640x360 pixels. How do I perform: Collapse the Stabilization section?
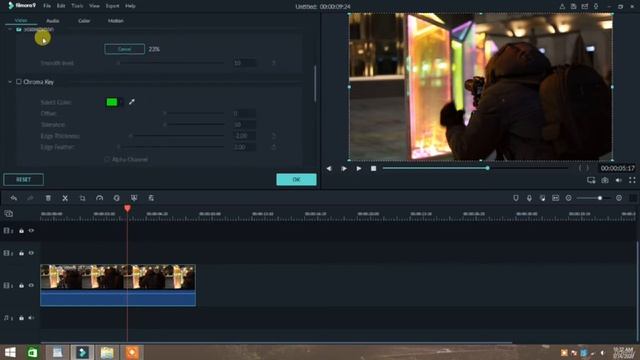(10, 29)
